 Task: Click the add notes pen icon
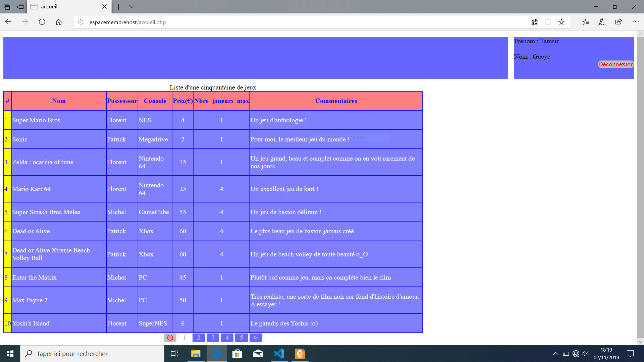(x=602, y=22)
